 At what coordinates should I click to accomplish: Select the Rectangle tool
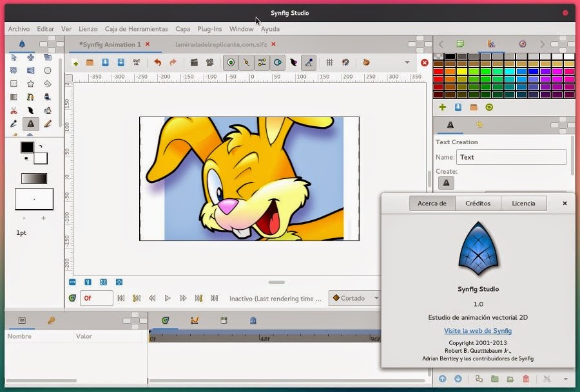pos(14,84)
